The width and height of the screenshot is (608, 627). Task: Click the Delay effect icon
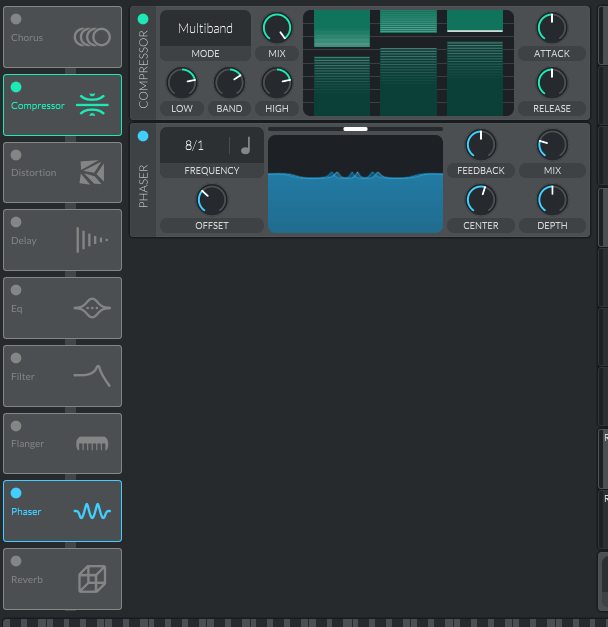point(92,240)
